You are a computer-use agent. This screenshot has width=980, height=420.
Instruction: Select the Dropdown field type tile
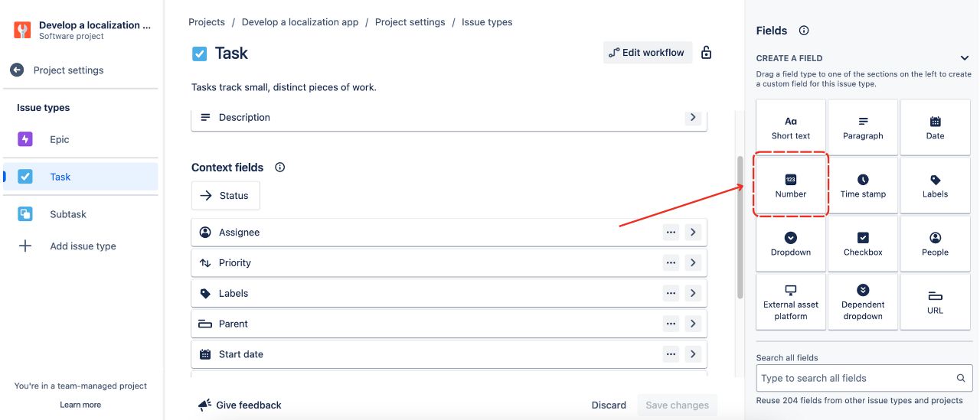pyautogui.click(x=790, y=244)
